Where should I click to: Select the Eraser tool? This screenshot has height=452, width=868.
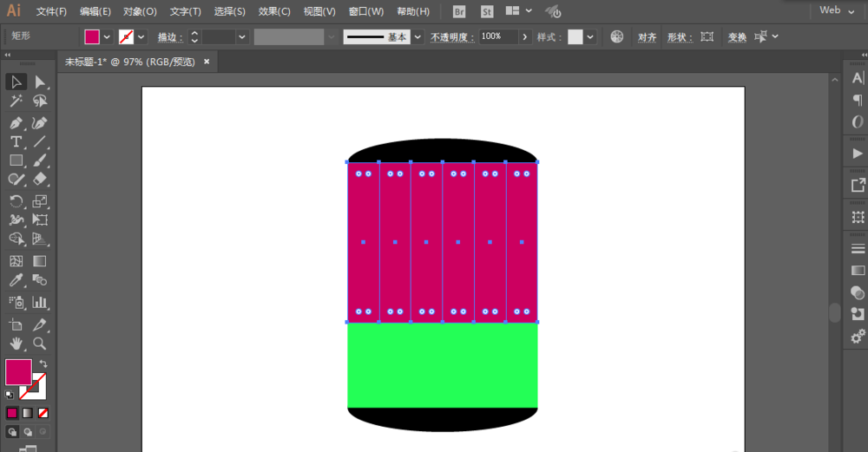(x=39, y=179)
